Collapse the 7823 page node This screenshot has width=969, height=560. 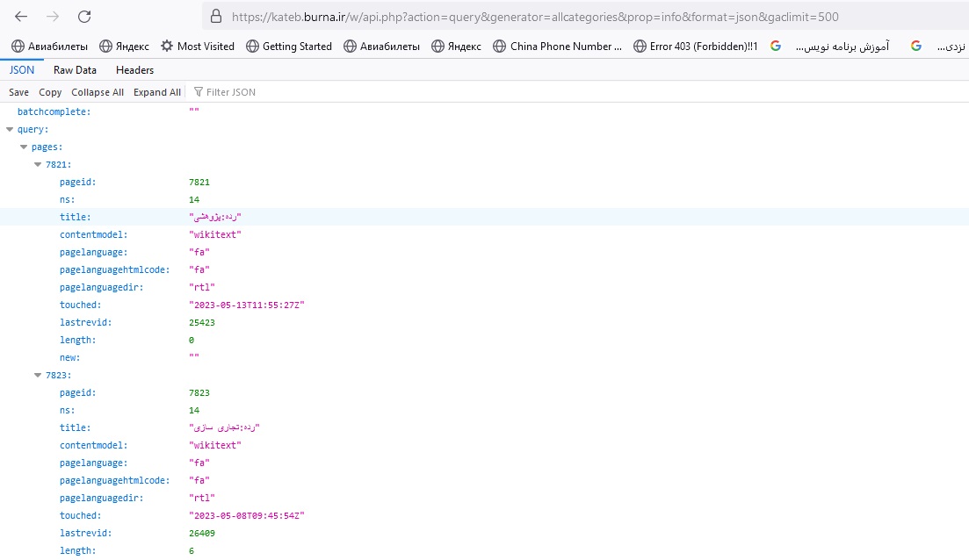point(38,375)
